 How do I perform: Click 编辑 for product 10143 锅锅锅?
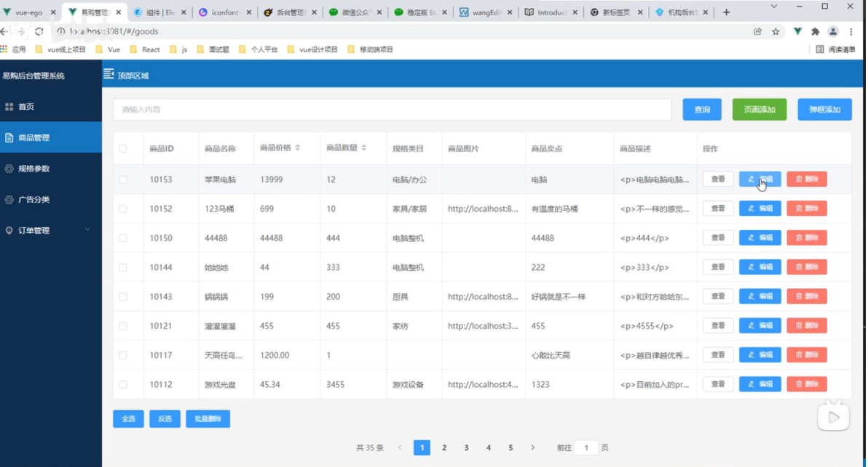[x=760, y=296]
